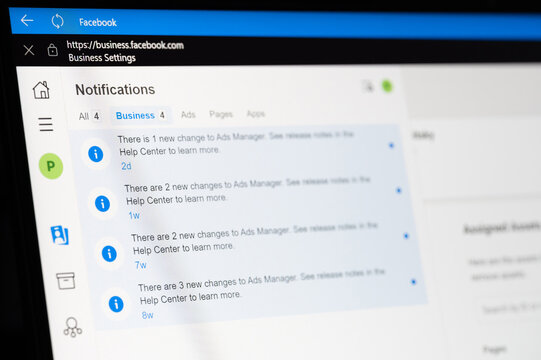Reload the Facebook page

(x=58, y=21)
